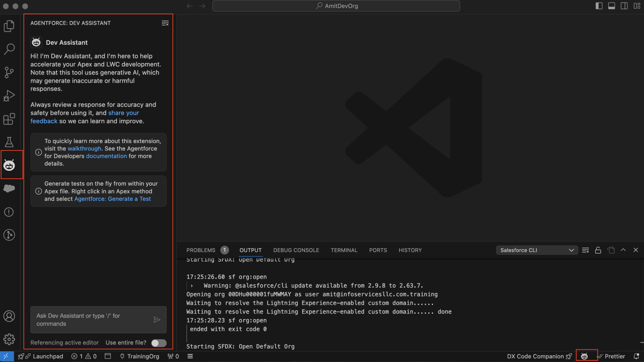Click Referencing active editor toggle option
The image size is (644, 362).
64,343
